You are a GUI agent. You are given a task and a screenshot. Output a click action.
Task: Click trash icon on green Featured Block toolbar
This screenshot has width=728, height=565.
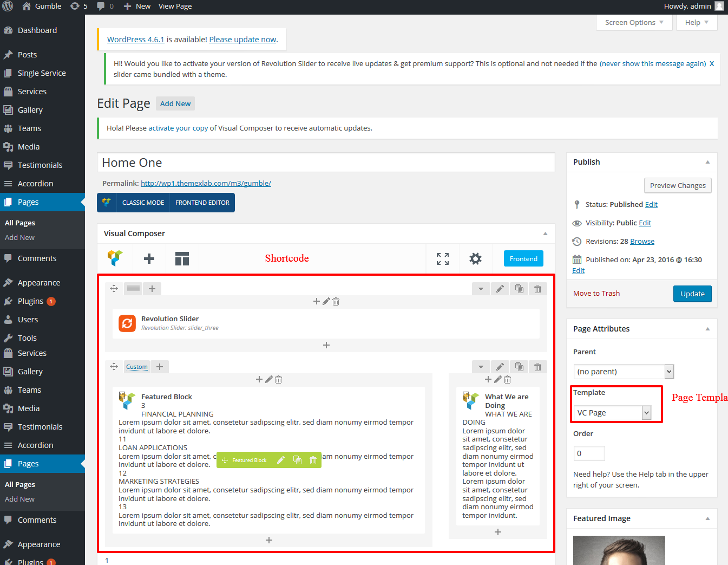[x=313, y=460]
